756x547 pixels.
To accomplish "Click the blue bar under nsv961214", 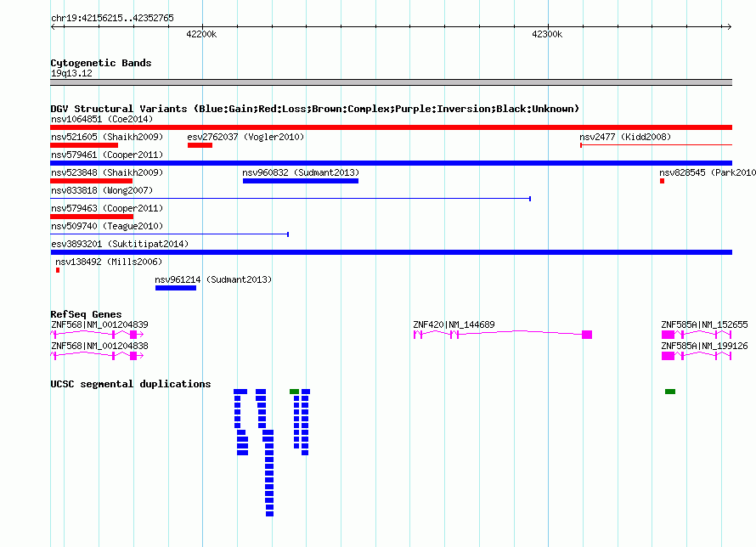I will click(x=176, y=288).
